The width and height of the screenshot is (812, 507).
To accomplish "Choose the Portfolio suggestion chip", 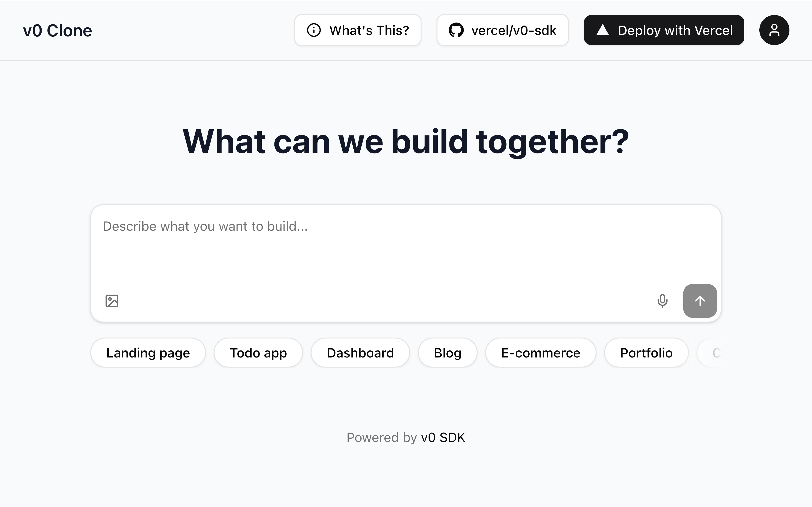I will (x=646, y=352).
